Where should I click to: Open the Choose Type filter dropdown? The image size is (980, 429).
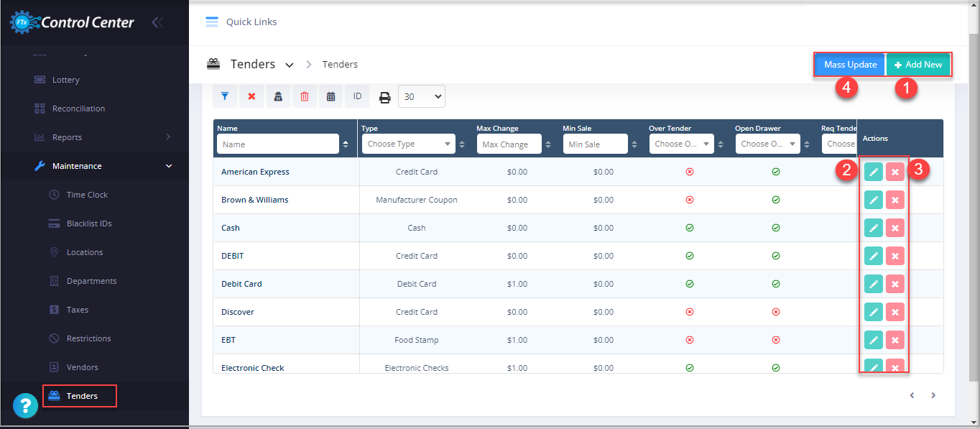[x=408, y=144]
